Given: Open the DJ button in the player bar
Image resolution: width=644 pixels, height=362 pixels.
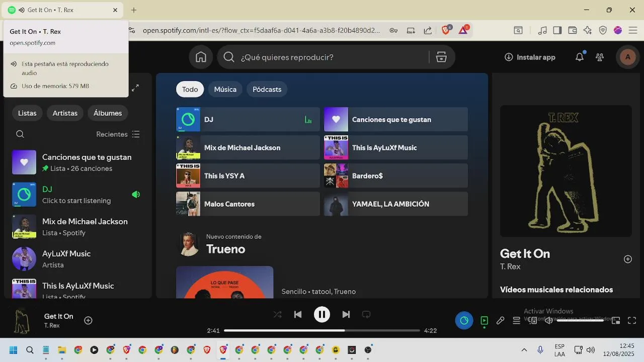Looking at the screenshot, I should click(x=464, y=320).
